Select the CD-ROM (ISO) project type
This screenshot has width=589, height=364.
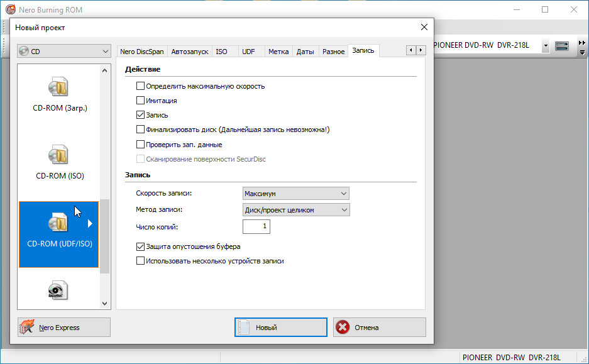tap(59, 162)
